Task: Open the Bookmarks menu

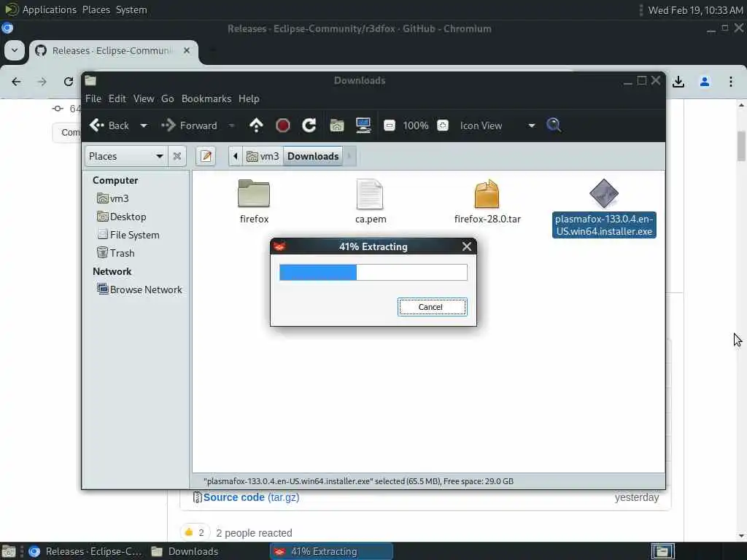Action: (x=206, y=98)
